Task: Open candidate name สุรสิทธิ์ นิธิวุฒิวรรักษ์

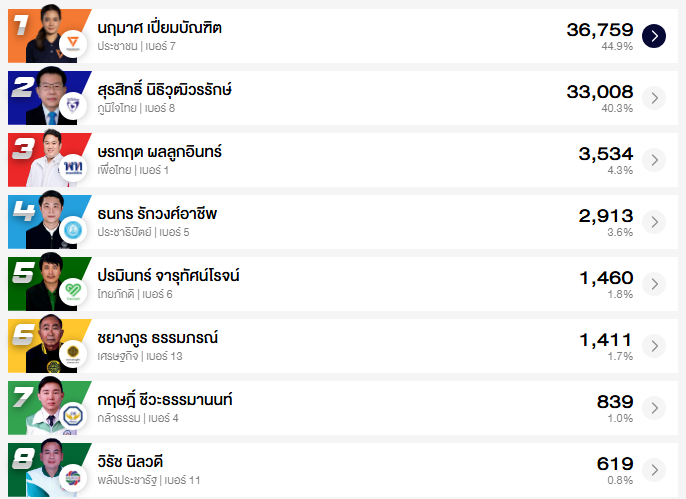Action: tap(165, 89)
